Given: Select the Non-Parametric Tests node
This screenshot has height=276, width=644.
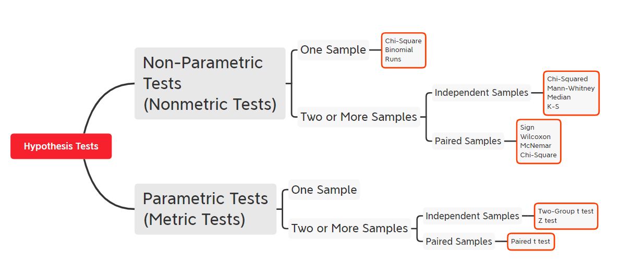Looking at the screenshot, I should (210, 83).
